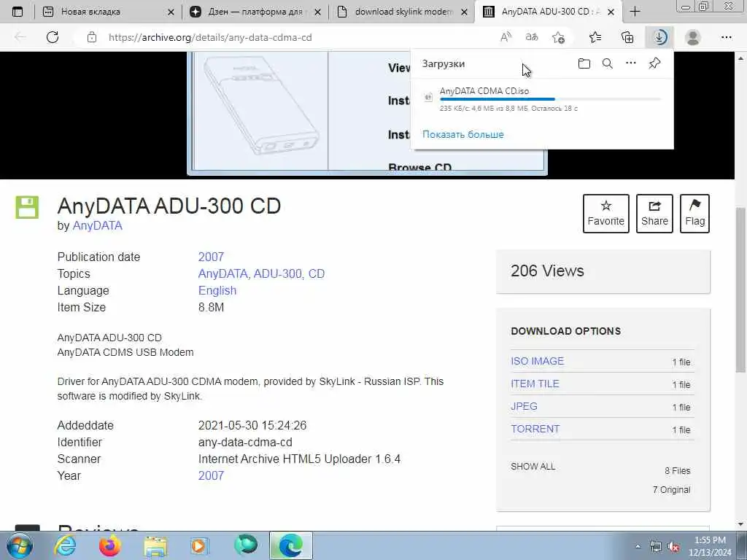Image resolution: width=747 pixels, height=560 pixels.
Task: Show hidden tray icons arrow
Action: [638, 547]
